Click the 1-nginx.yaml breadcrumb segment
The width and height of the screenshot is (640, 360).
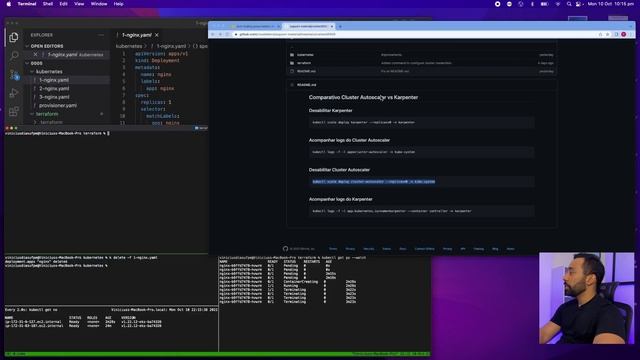pyautogui.click(x=171, y=46)
